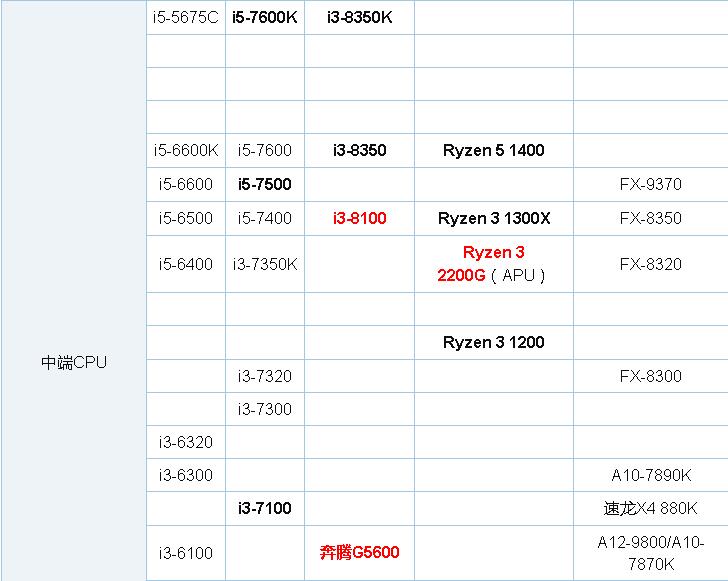This screenshot has width=728, height=581.
Task: Select the bold i3-7100 entry
Action: [x=264, y=508]
